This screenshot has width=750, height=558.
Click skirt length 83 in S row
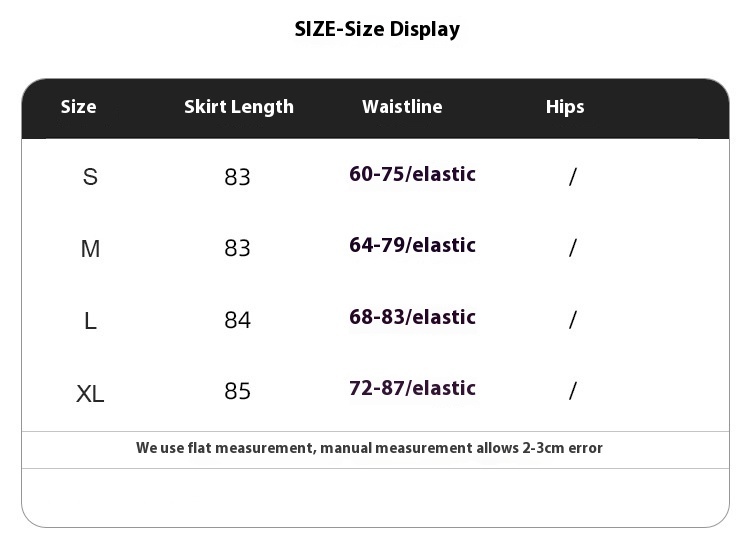pyautogui.click(x=237, y=177)
